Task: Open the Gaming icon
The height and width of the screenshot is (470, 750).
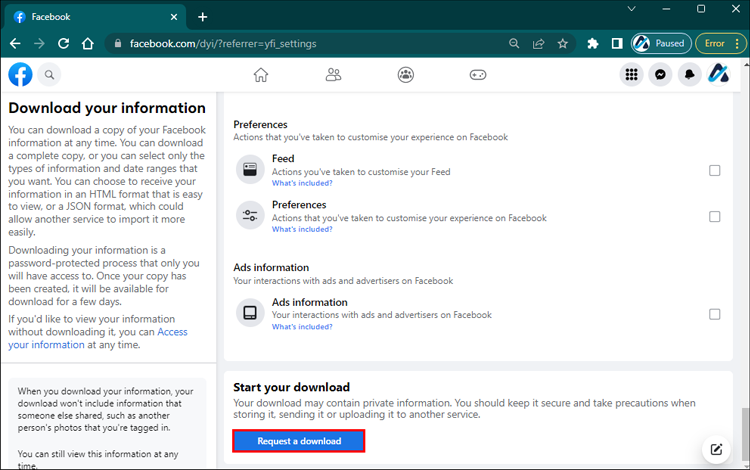Action: click(x=478, y=74)
